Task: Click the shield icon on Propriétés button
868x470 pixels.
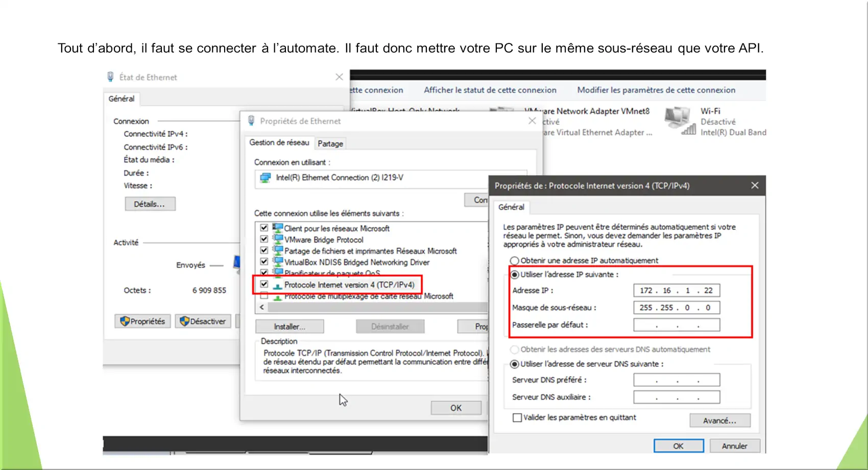Action: pyautogui.click(x=125, y=321)
